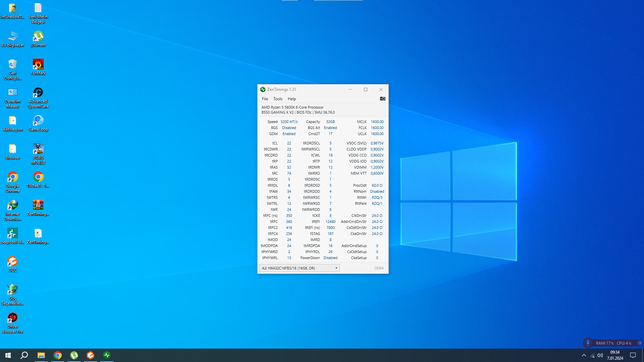Screen dimensions: 644x362
Task: Click the VSOC (SVI2) value 0,9875V
Action: (x=377, y=143)
